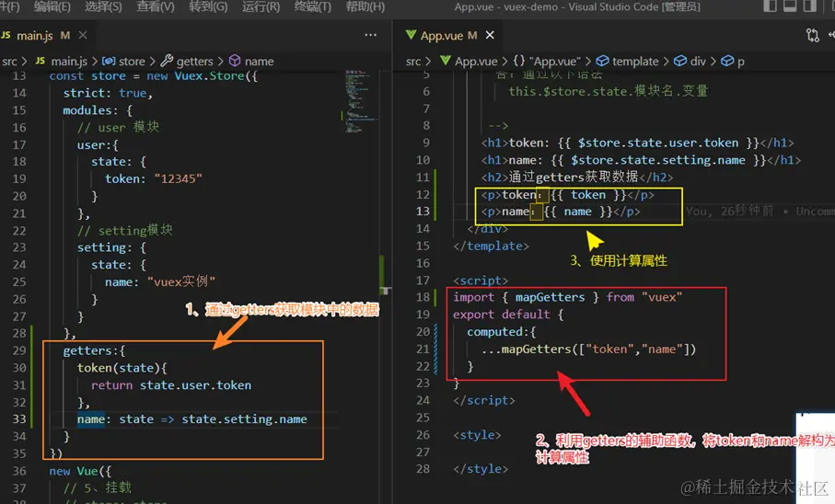835x504 pixels.
Task: Click the cube icon beside div breadcrumb
Action: (x=680, y=61)
